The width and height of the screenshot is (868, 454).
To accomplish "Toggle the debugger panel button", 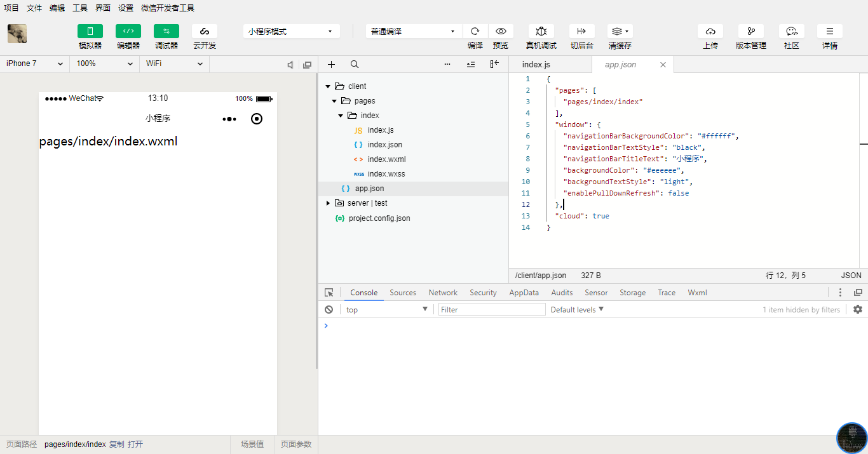I will 166,31.
